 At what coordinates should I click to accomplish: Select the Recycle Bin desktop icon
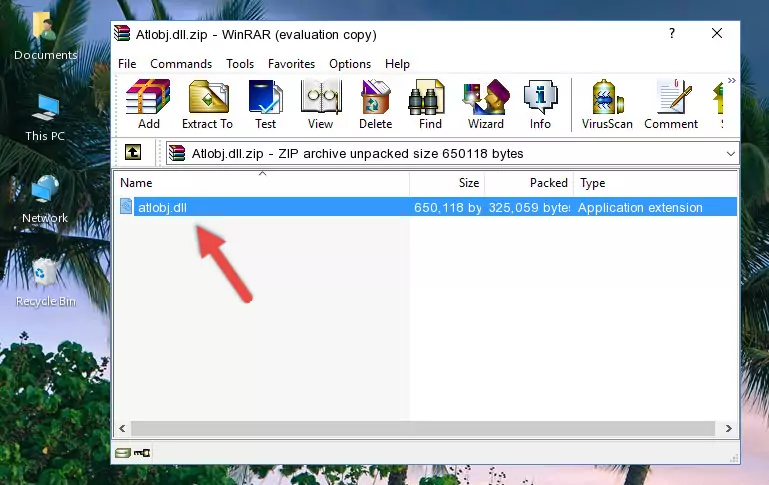pyautogui.click(x=46, y=282)
